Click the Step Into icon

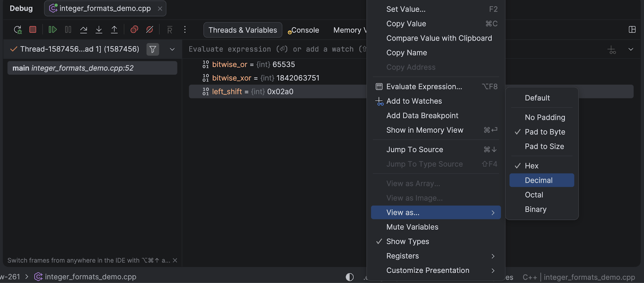click(99, 30)
